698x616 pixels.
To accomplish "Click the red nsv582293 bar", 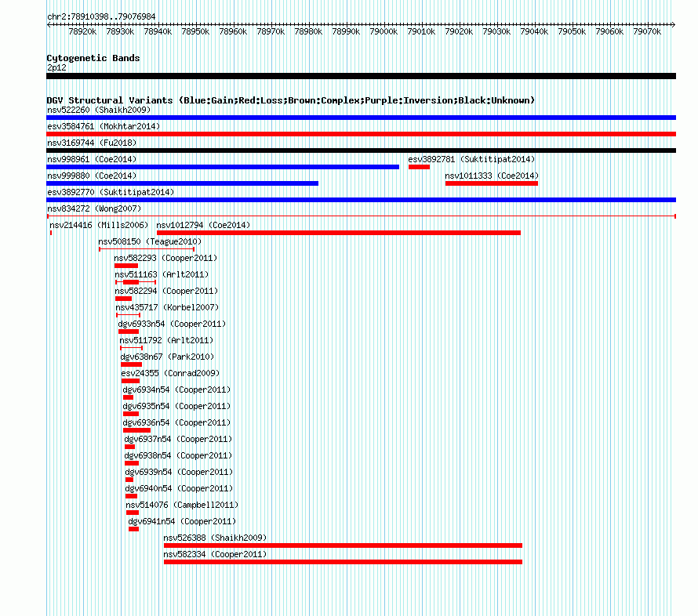I will point(126,266).
